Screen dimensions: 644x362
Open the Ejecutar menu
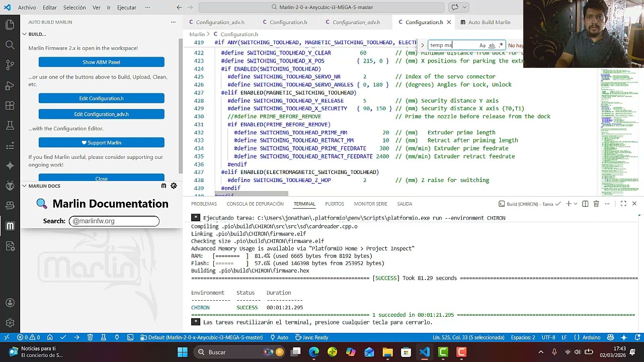tap(127, 8)
